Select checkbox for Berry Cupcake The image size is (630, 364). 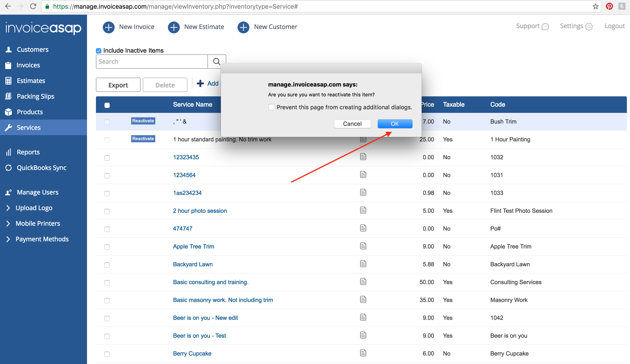(x=107, y=354)
